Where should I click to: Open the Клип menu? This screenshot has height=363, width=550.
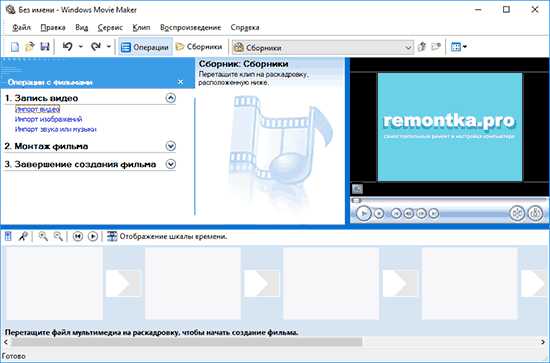[141, 27]
